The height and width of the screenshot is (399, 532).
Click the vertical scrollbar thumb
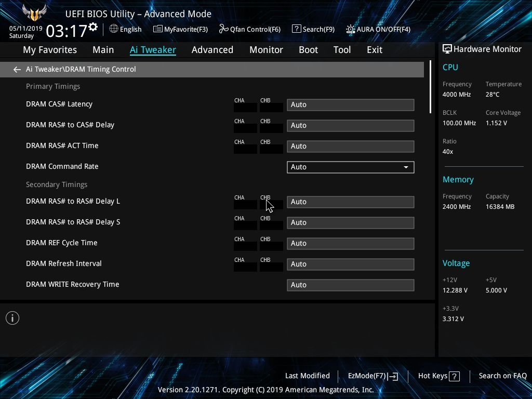tap(430, 87)
